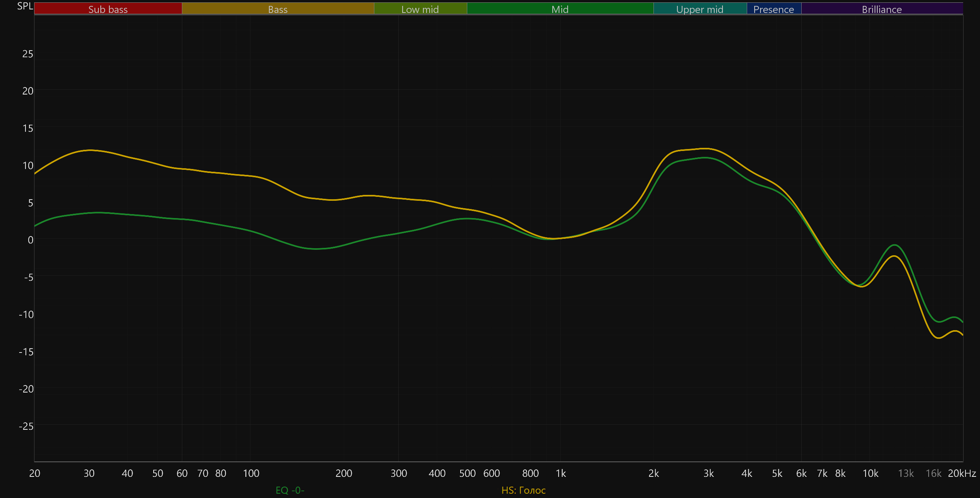Image resolution: width=980 pixels, height=498 pixels.
Task: Click the Low mid band header
Action: click(x=420, y=9)
